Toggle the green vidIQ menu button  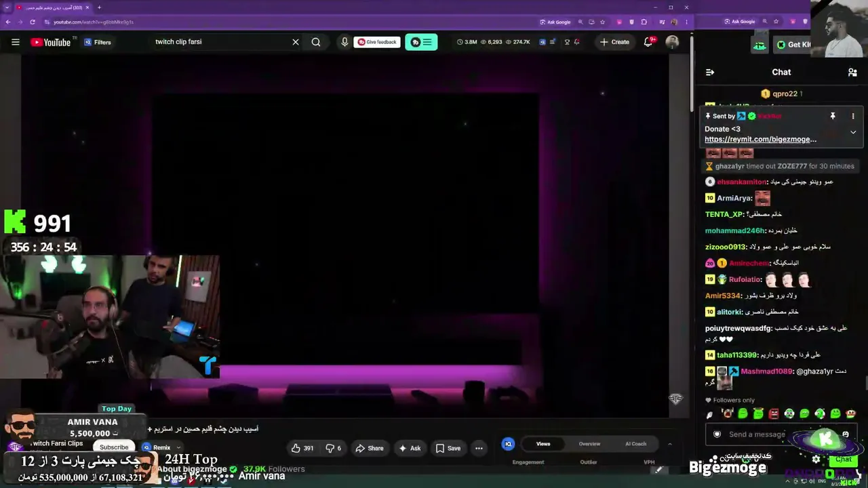[x=421, y=42]
